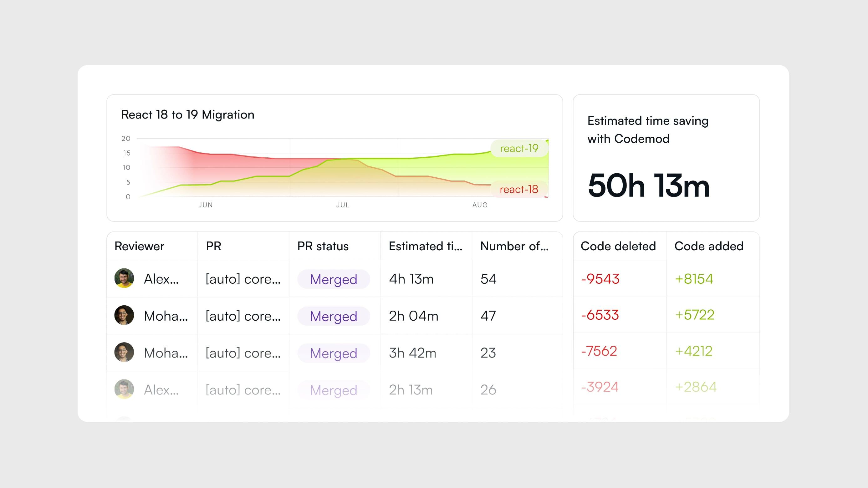868x488 pixels.
Task: Click Alex's avatar in the 2h 13m row
Action: [x=124, y=389]
